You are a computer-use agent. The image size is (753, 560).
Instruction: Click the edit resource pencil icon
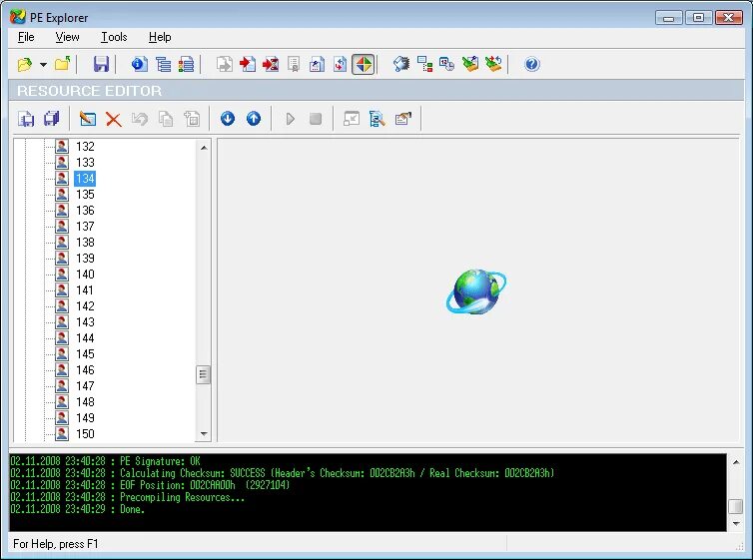pos(88,119)
